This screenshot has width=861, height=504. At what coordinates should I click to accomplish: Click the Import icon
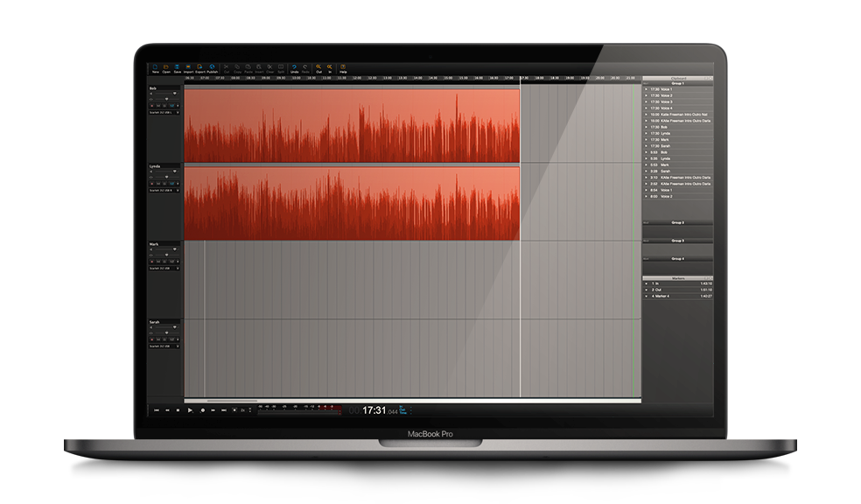[188, 66]
